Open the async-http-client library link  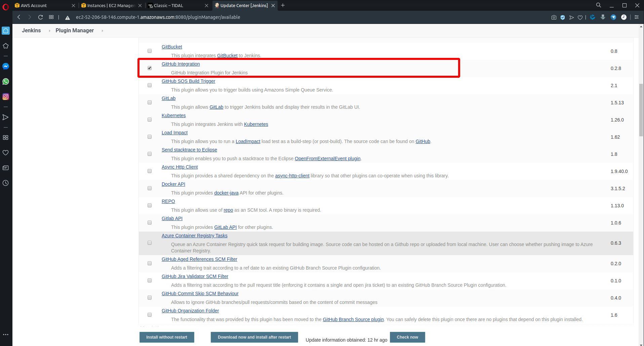coord(292,176)
